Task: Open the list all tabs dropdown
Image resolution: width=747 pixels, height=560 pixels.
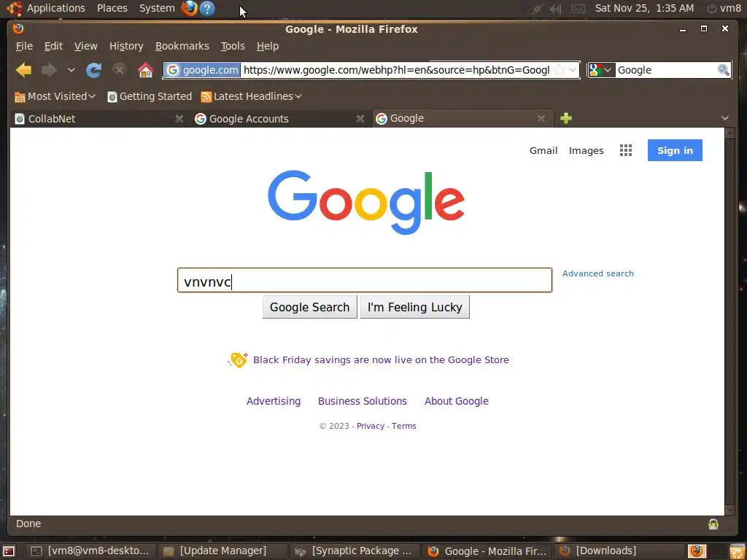Action: tap(725, 118)
